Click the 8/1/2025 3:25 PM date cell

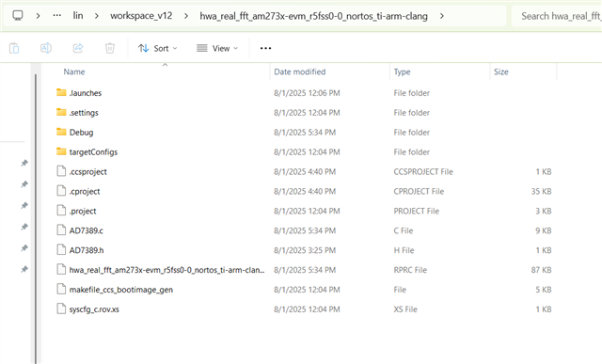[305, 250]
